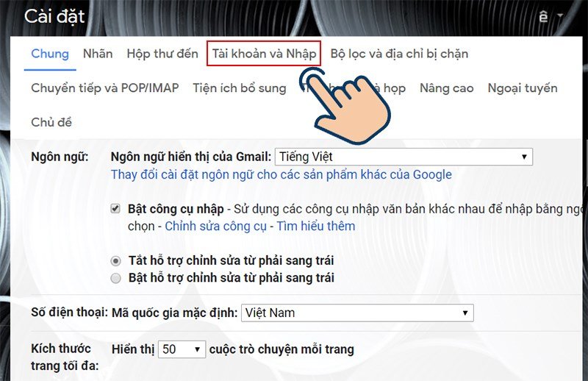The height and width of the screenshot is (381, 588).
Task: Open the input tools dropdown arrow at top right
Action: [560, 16]
